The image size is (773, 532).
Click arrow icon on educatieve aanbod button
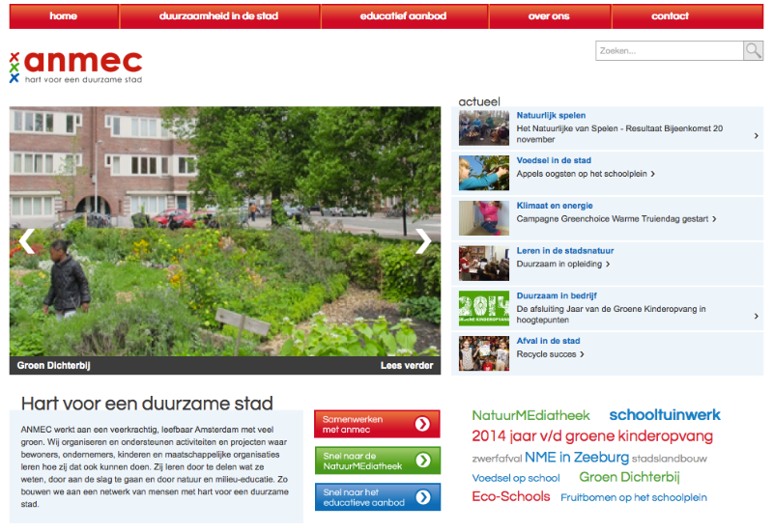point(422,497)
